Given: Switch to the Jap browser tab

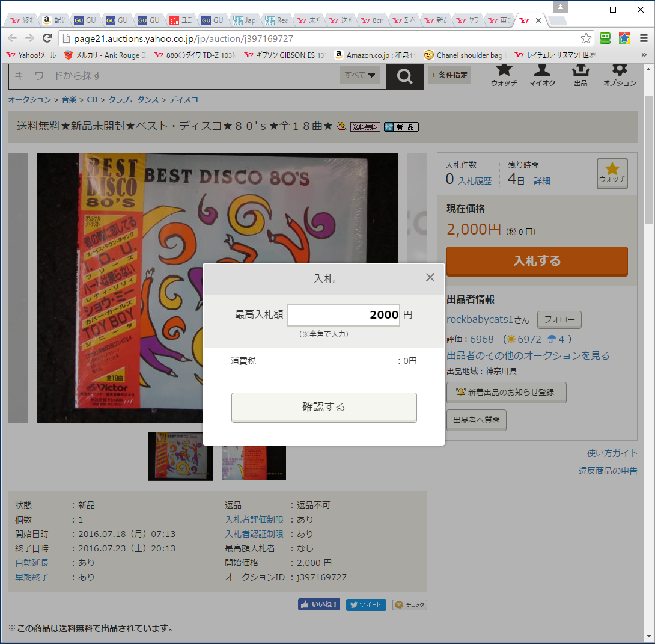Looking at the screenshot, I should coord(245,20).
